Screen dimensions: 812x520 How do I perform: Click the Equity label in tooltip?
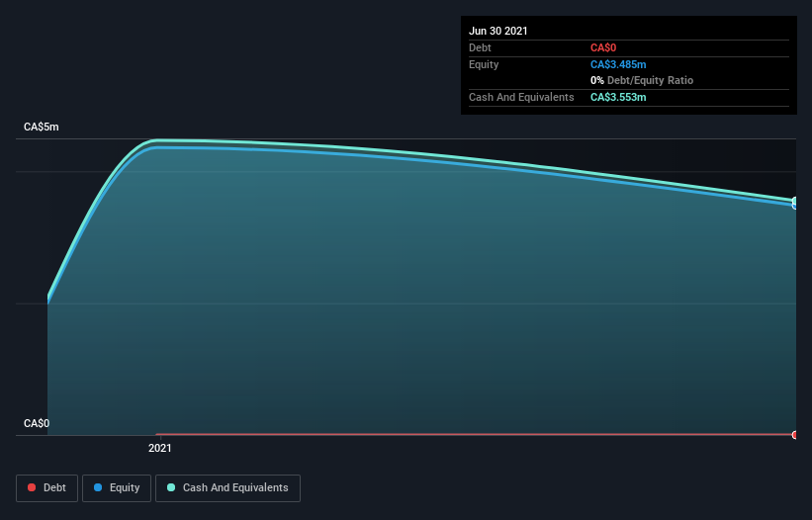pyautogui.click(x=484, y=64)
